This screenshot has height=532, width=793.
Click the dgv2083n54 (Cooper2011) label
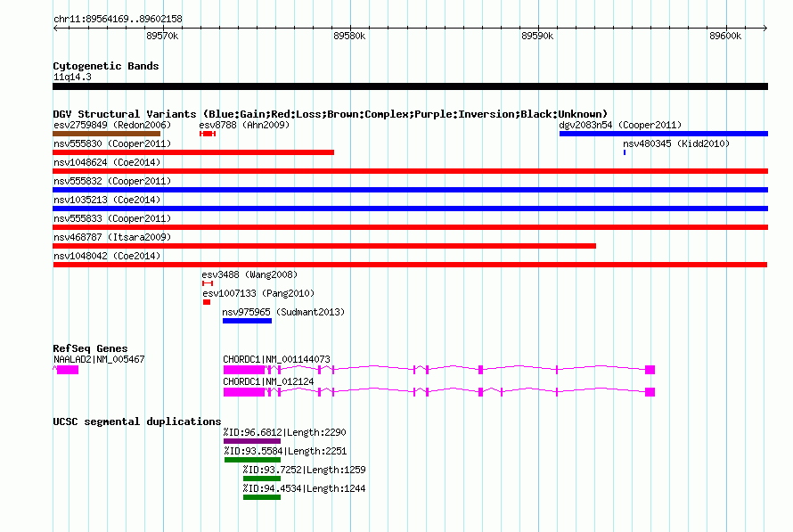pos(620,125)
